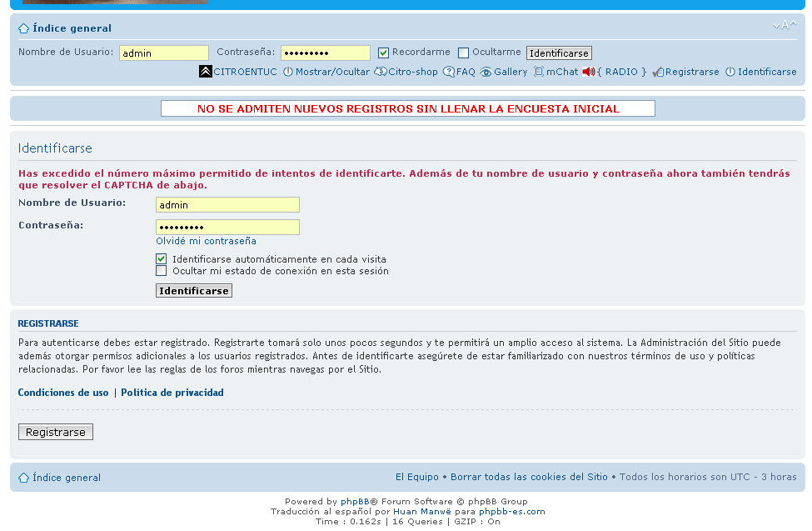Click the CITROENTUC logo icon
Screen dimensions: 812x531
(206, 72)
